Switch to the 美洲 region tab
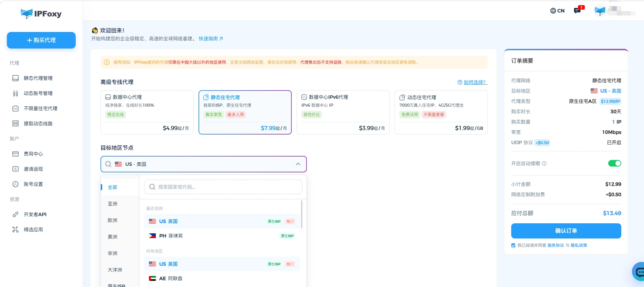Image resolution: width=644 pixels, height=287 pixels. (x=120, y=237)
